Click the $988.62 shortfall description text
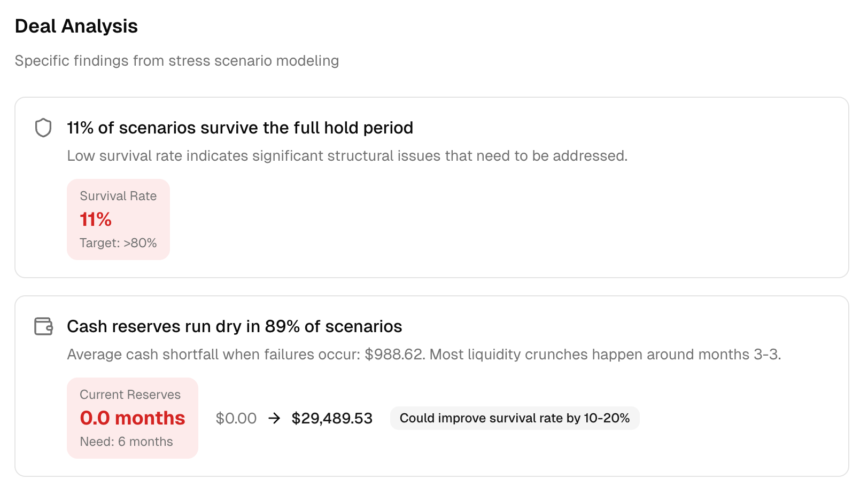 (x=424, y=354)
